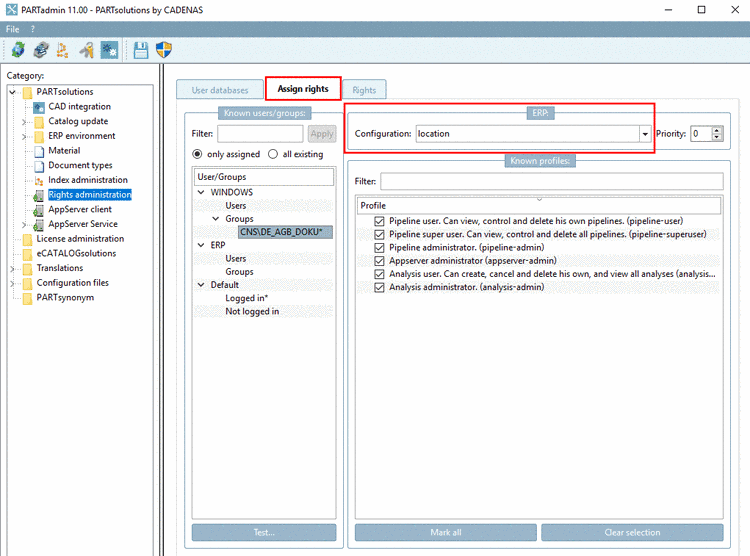Uncheck the Analysis user checkbox

(x=379, y=274)
